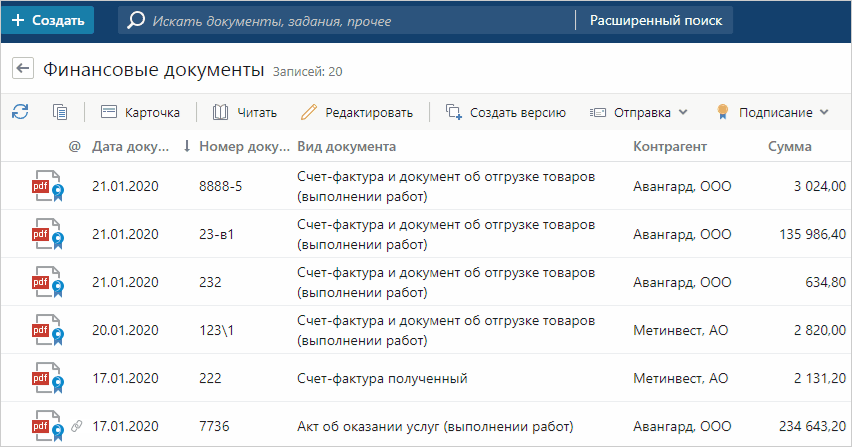Click the copy documents icon in toolbar
This screenshot has height=447, width=852.
[x=60, y=112]
